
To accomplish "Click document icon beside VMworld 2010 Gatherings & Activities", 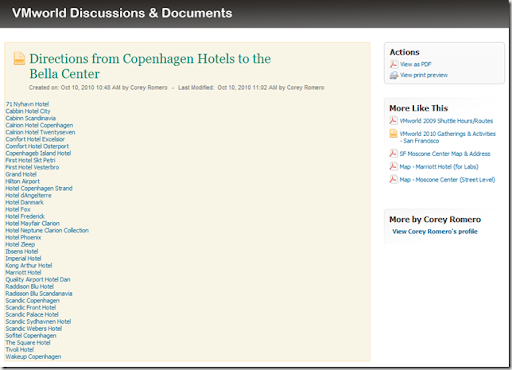I will 393,134.
